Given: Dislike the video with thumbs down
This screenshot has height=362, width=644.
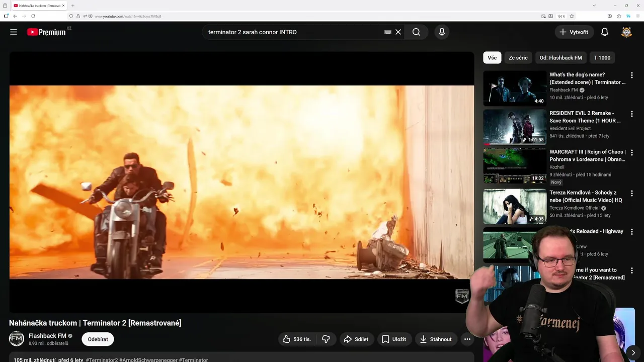Looking at the screenshot, I should (x=326, y=339).
